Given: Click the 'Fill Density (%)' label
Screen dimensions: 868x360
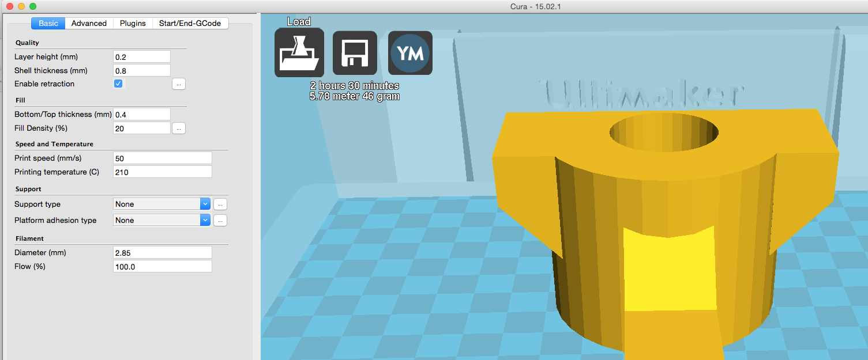Looking at the screenshot, I should tap(41, 128).
